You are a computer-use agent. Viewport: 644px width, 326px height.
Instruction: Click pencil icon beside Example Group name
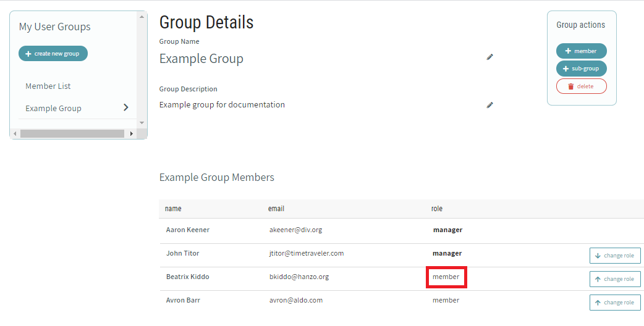coord(489,57)
